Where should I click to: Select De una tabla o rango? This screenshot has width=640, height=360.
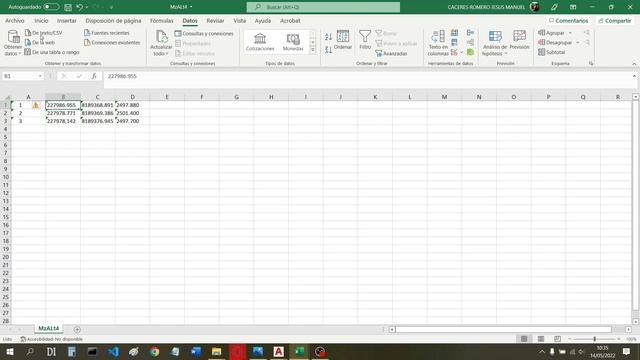tap(52, 52)
